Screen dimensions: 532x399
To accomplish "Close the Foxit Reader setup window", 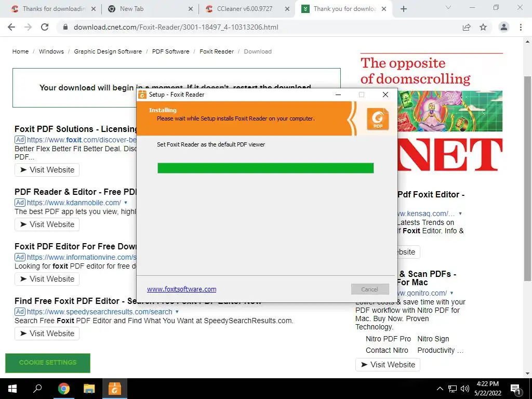I will point(385,95).
